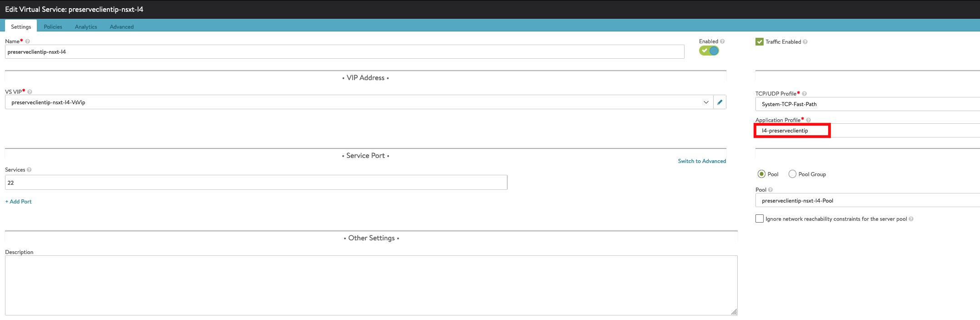Open help icon beside Enabled label
980x320 pixels.
pyautogui.click(x=722, y=41)
